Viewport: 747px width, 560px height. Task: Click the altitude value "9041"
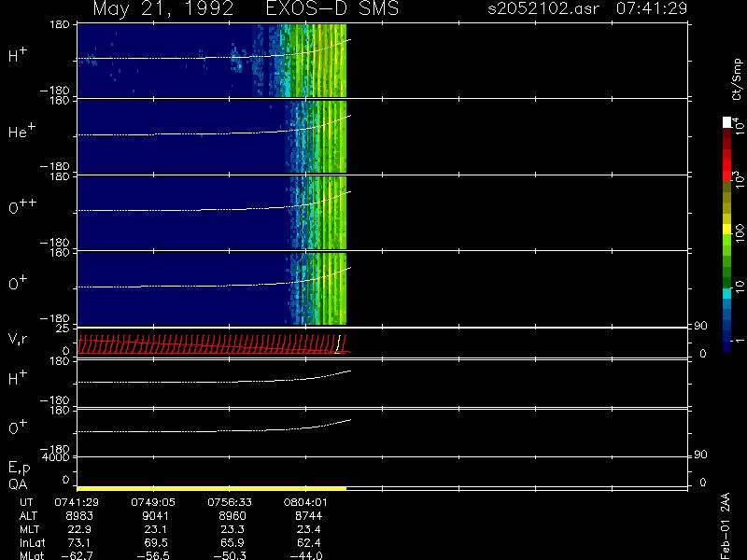[x=156, y=516]
